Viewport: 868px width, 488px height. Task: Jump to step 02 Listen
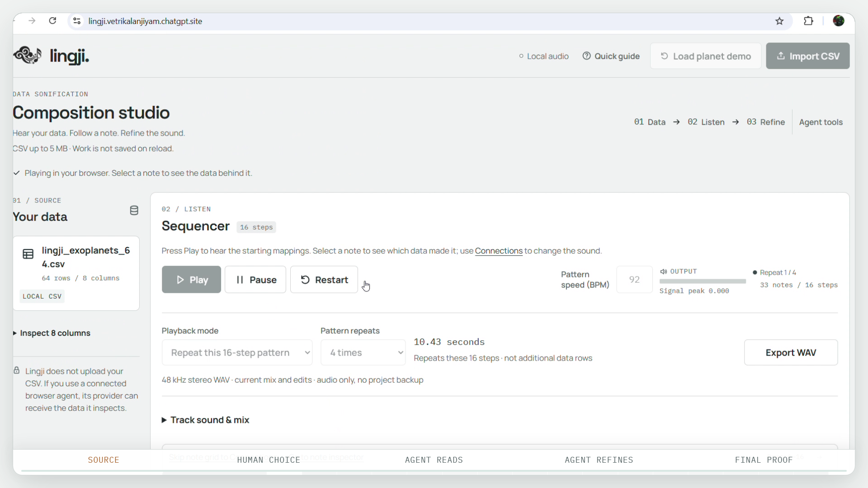tap(706, 122)
